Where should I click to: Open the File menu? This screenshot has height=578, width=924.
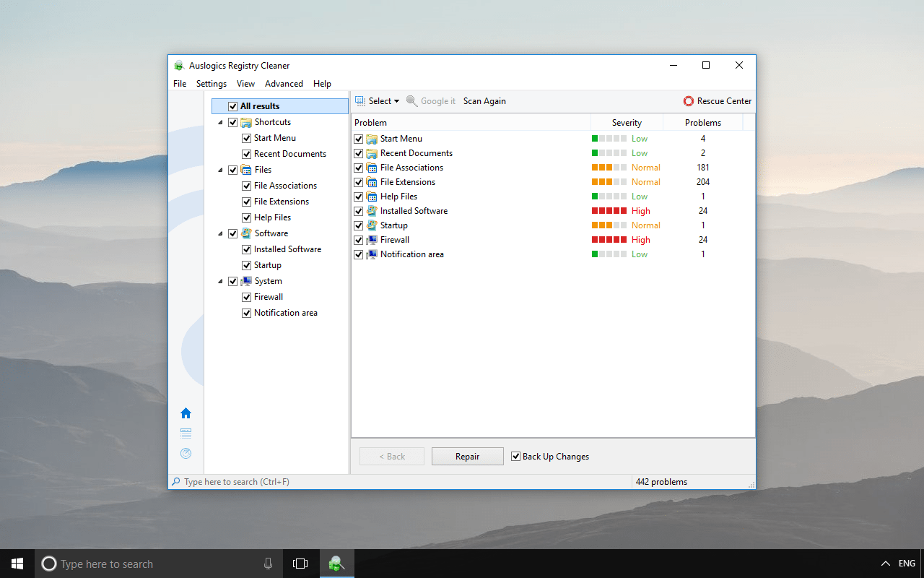click(180, 84)
